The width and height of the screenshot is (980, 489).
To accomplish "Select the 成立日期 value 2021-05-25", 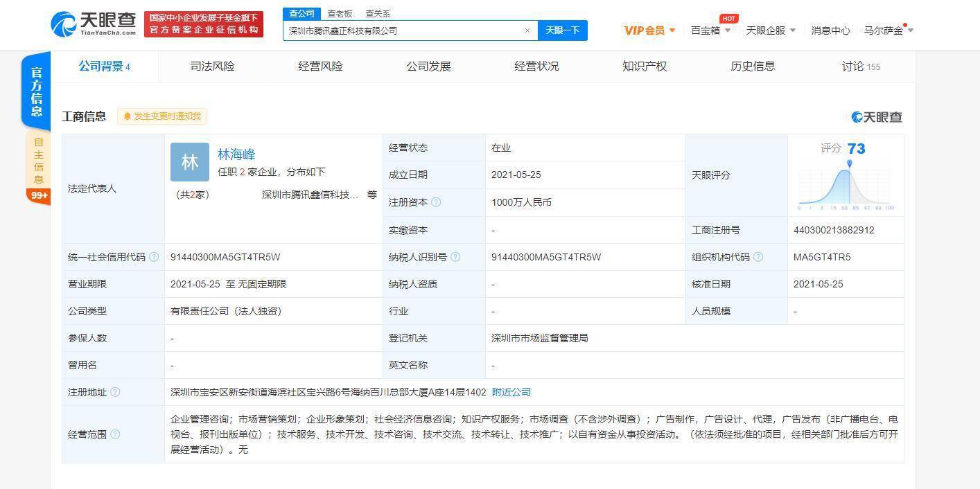I will click(518, 175).
